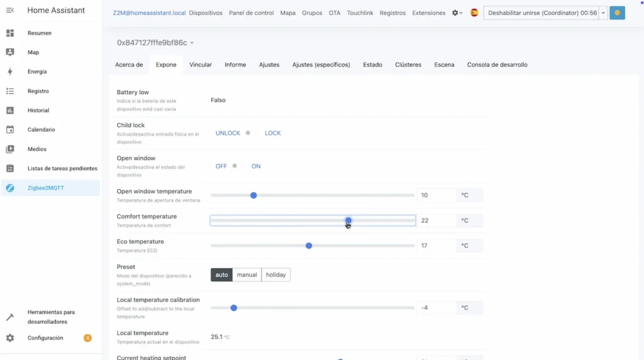
Task: Open Registros in the top navbar
Action: pyautogui.click(x=392, y=13)
